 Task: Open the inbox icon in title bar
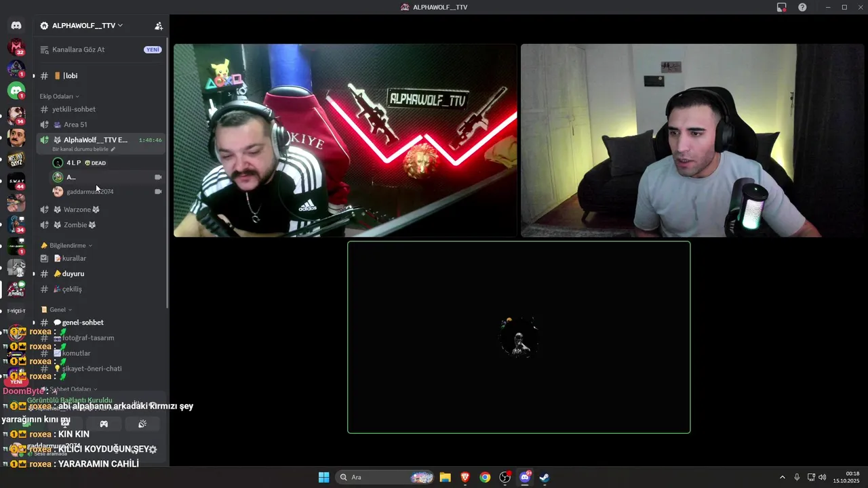782,7
